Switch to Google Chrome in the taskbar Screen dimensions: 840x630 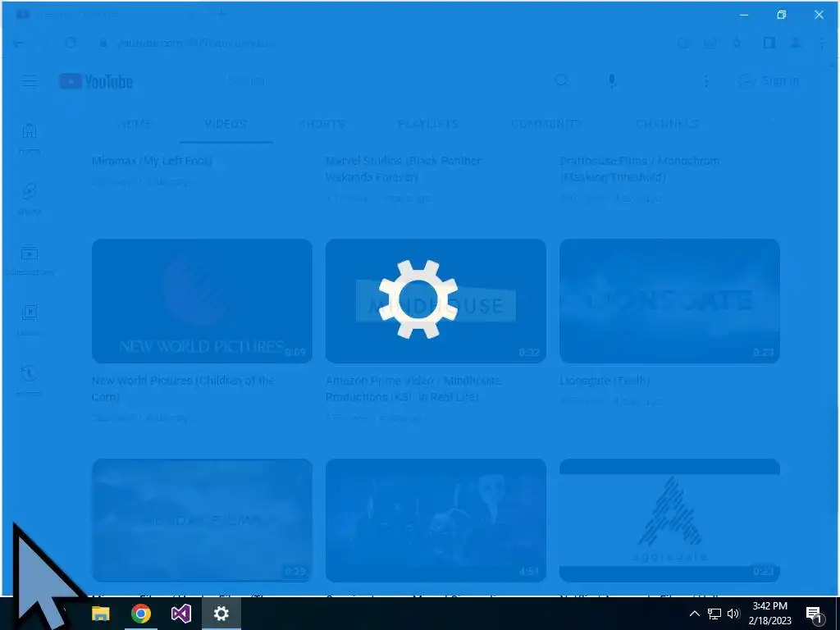coord(141,614)
